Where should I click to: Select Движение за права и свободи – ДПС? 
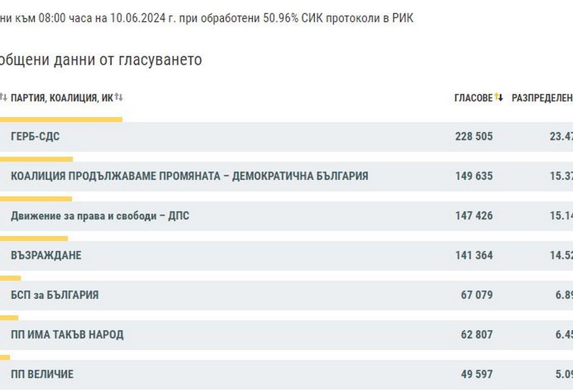pyautogui.click(x=100, y=216)
